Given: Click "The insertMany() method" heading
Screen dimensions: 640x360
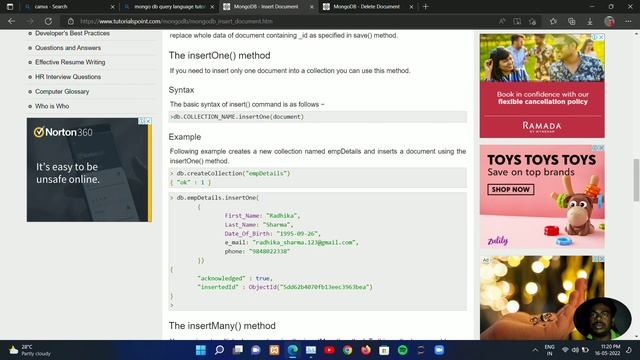Looking at the screenshot, I should [x=222, y=326].
